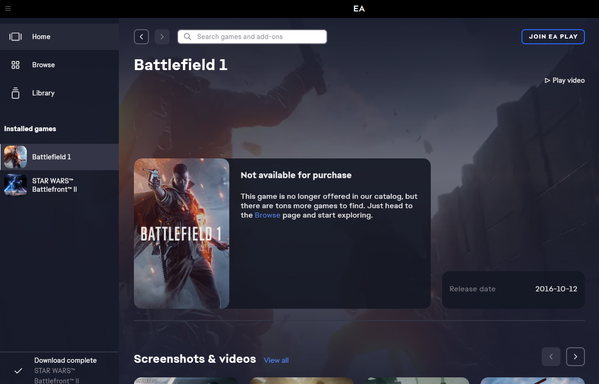This screenshot has height=384, width=599.
Task: Click the Installed games heading
Action: [30, 129]
